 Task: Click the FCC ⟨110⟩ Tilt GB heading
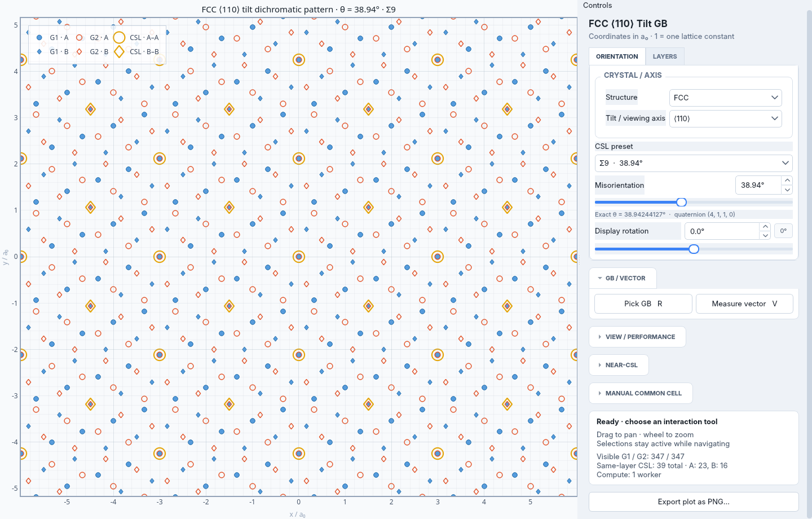pos(628,24)
